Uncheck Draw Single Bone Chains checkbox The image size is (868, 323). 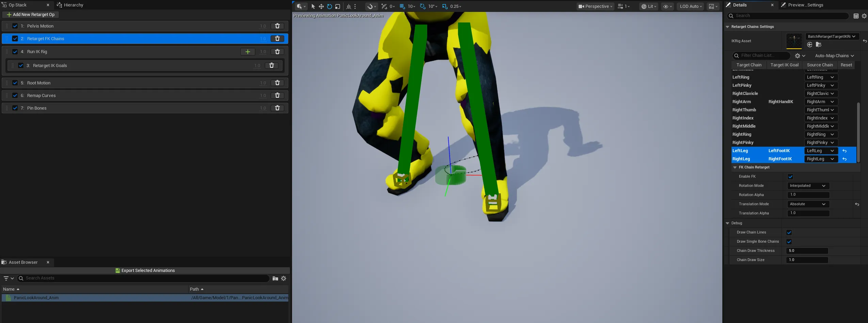[789, 242]
